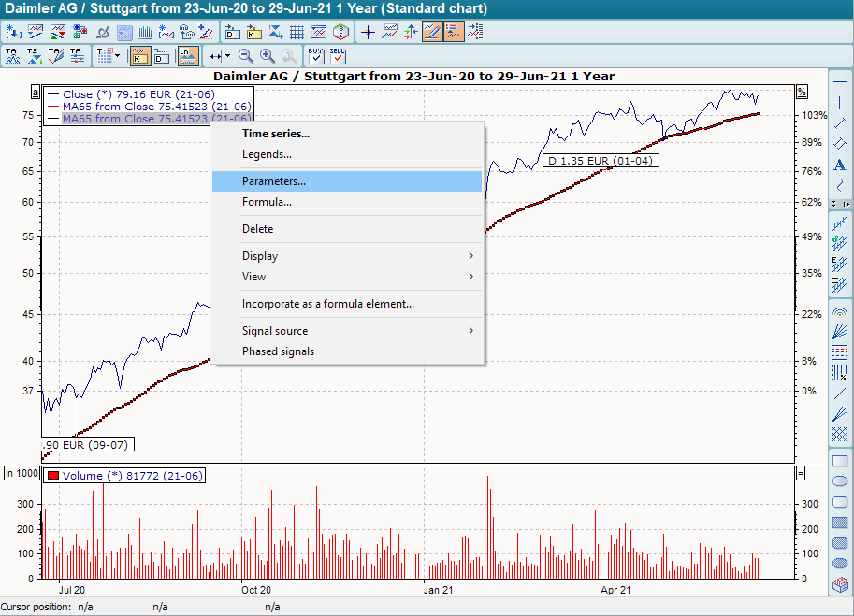Click the red Volume legend color box

[x=53, y=476]
